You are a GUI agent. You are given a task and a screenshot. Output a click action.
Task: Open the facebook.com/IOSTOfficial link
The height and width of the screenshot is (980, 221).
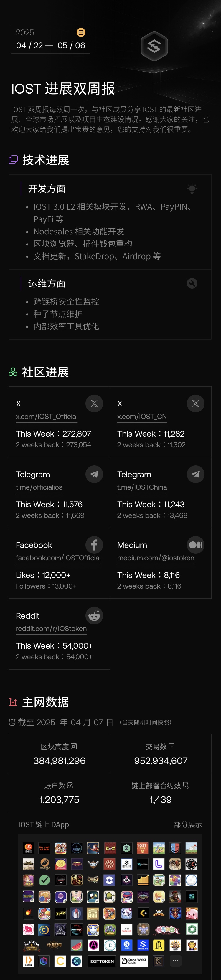point(58,558)
